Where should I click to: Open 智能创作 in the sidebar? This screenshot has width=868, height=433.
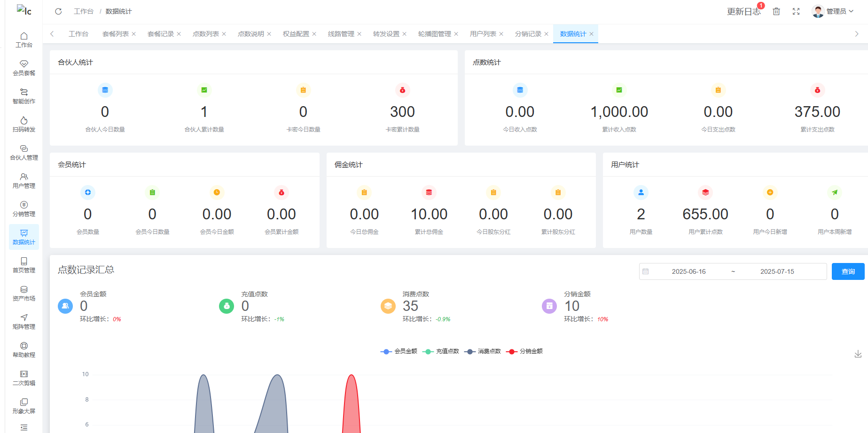(x=24, y=96)
